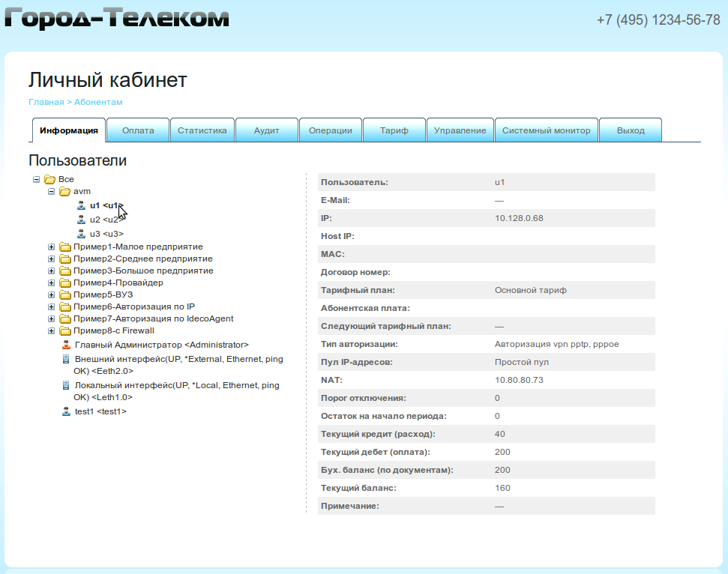Expand the Пример2-Среднее предприятие group
The height and width of the screenshot is (574, 728).
(x=51, y=259)
